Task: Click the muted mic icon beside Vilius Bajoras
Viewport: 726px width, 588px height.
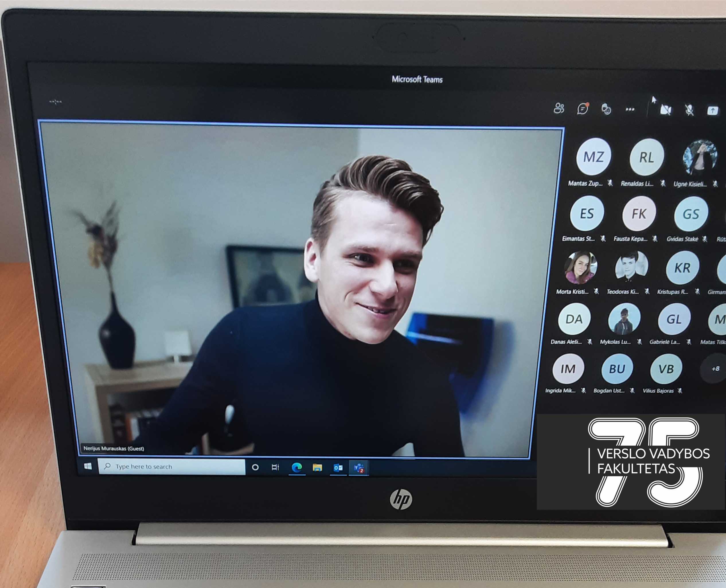Action: (x=680, y=390)
